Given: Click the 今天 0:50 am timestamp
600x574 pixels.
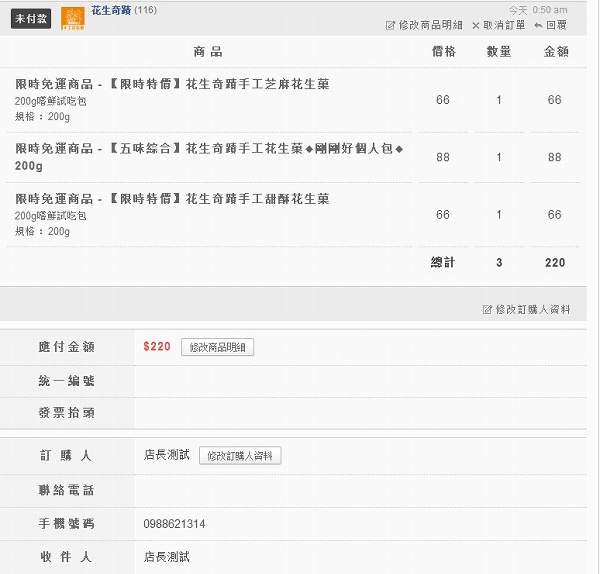Looking at the screenshot, I should click(538, 10).
